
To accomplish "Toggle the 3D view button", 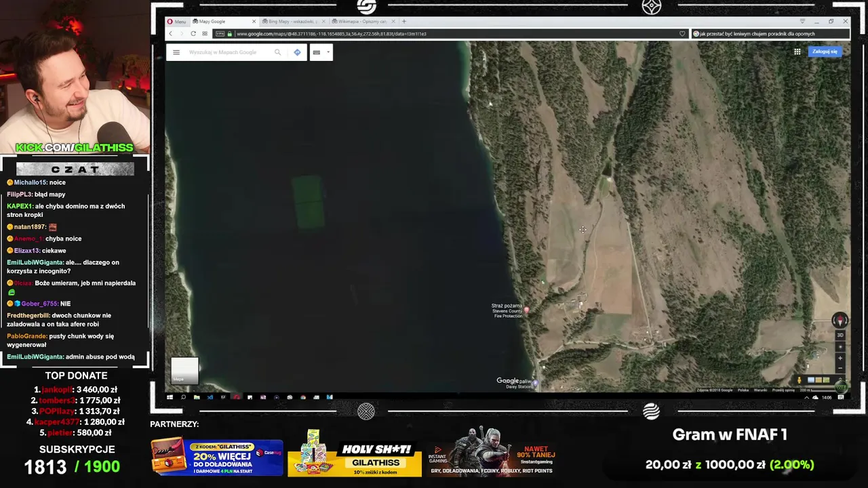I will pyautogui.click(x=840, y=335).
